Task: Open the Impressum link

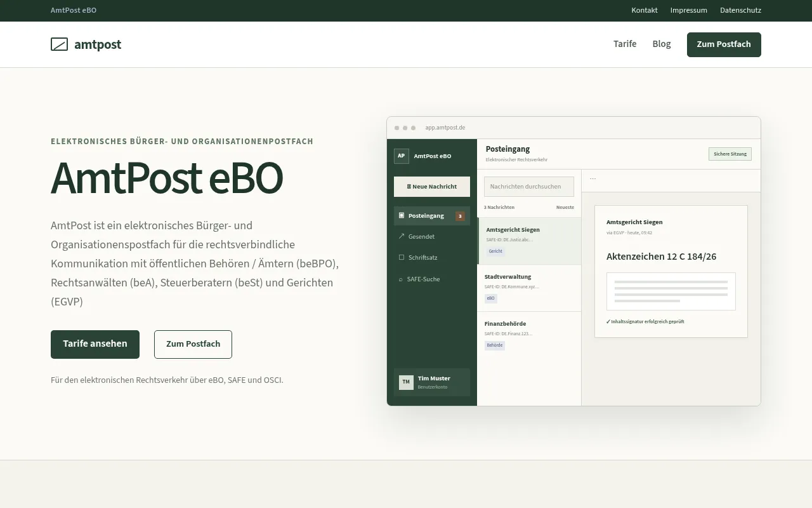Action: point(689,10)
